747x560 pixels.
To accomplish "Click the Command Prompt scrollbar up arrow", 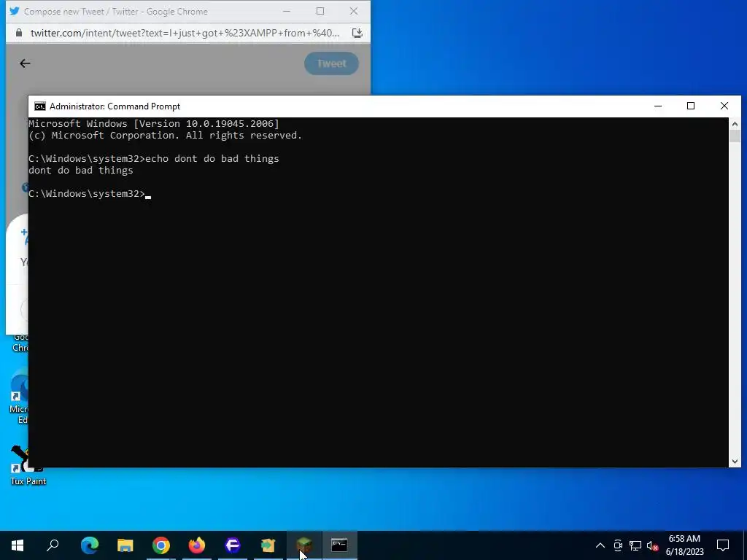I will [x=735, y=124].
